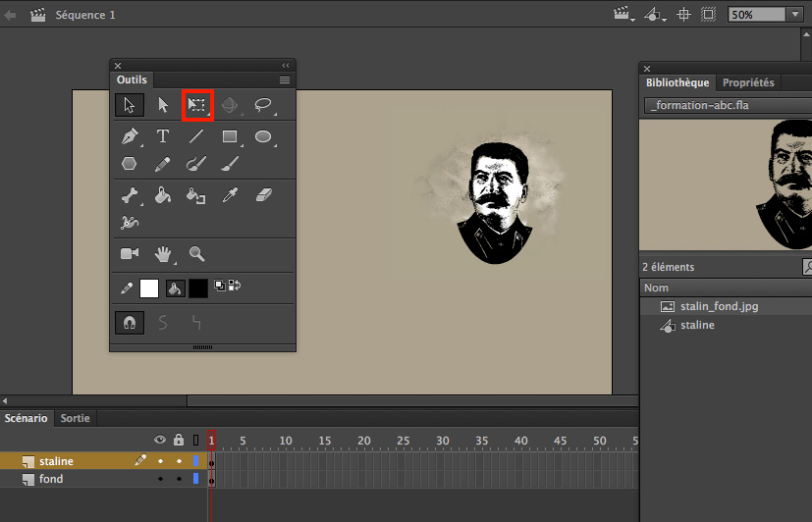The height and width of the screenshot is (522, 812).
Task: Select the Text tool
Action: [163, 136]
